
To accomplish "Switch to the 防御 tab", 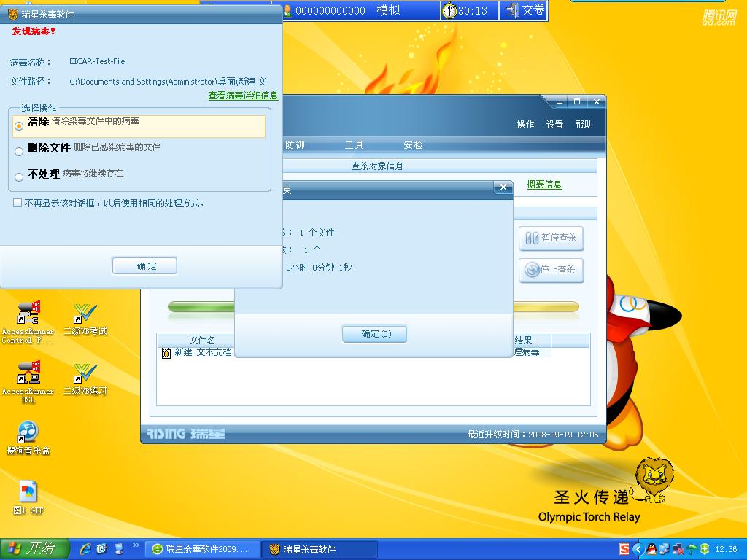I will 295,145.
